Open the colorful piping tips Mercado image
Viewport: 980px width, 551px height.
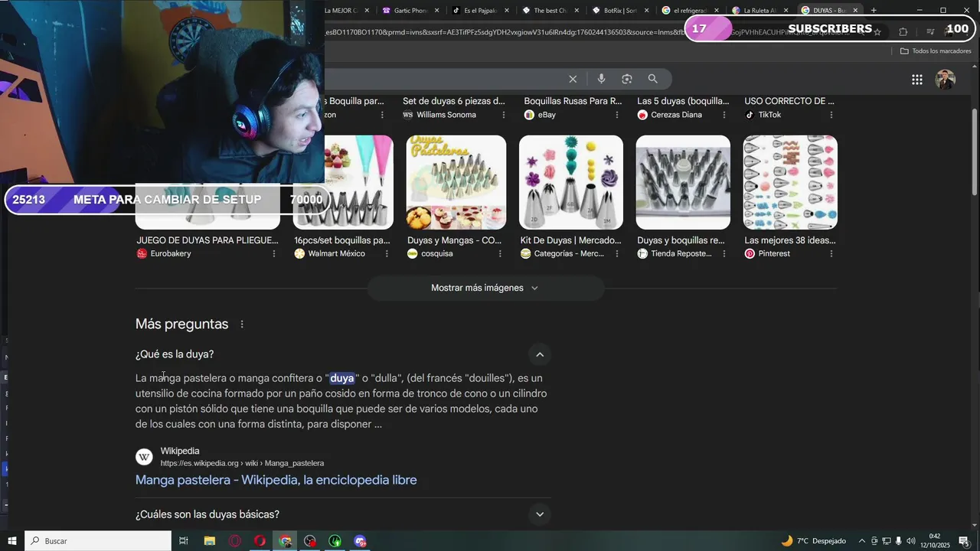coord(571,182)
